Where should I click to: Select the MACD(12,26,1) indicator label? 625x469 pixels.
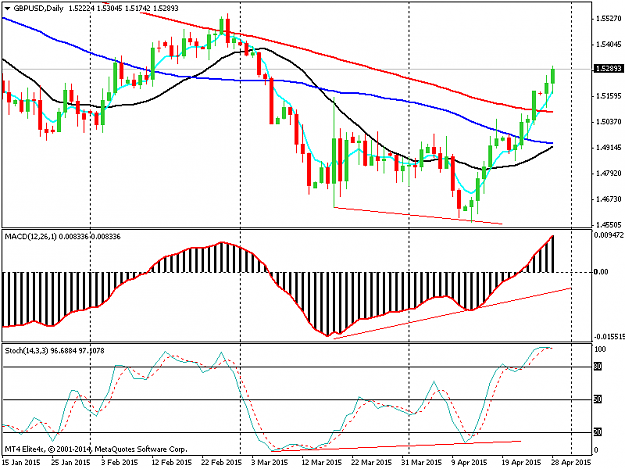click(31, 237)
